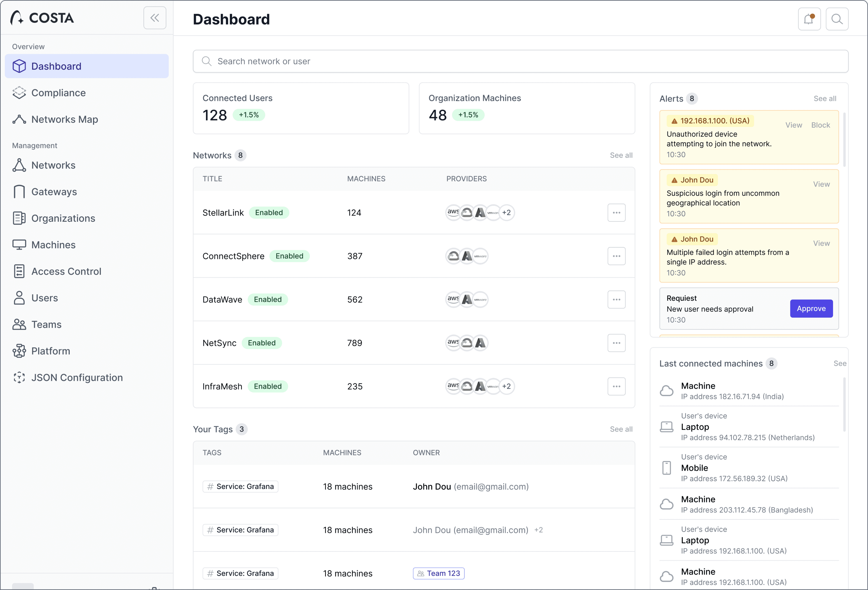Open Networks Map view

pyautogui.click(x=87, y=119)
